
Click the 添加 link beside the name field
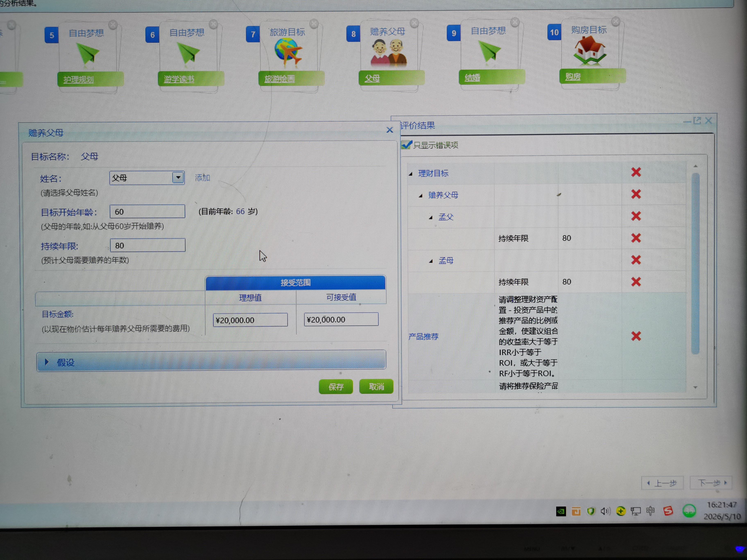coord(202,177)
